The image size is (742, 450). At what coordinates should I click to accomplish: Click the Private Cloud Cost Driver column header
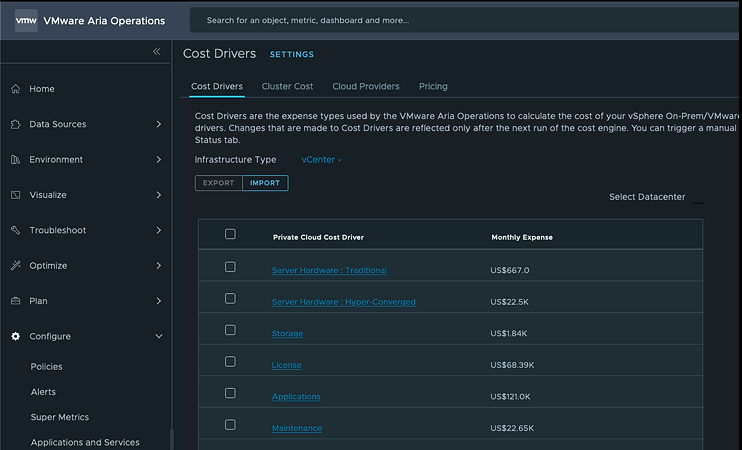click(318, 238)
